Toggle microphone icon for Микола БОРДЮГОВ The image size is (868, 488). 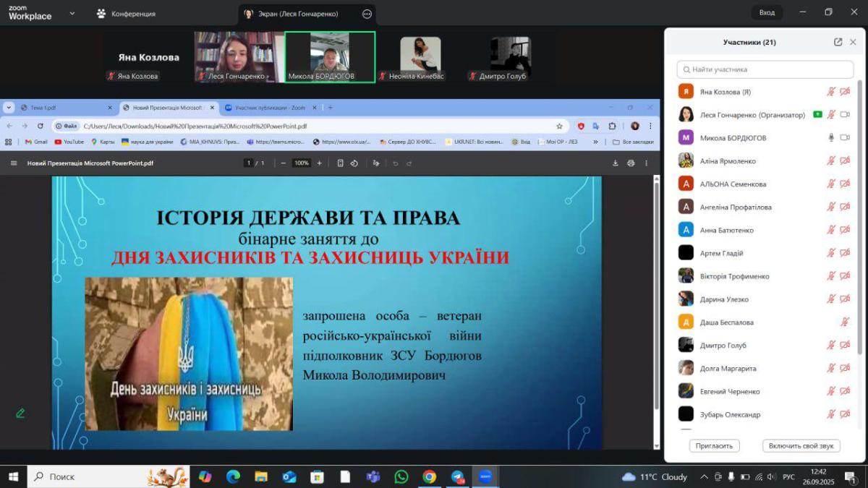tap(831, 137)
